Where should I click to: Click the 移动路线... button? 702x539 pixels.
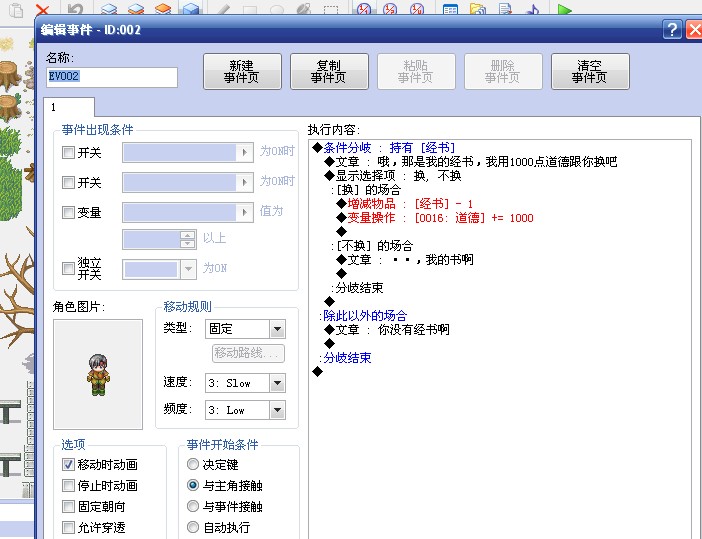click(x=248, y=353)
